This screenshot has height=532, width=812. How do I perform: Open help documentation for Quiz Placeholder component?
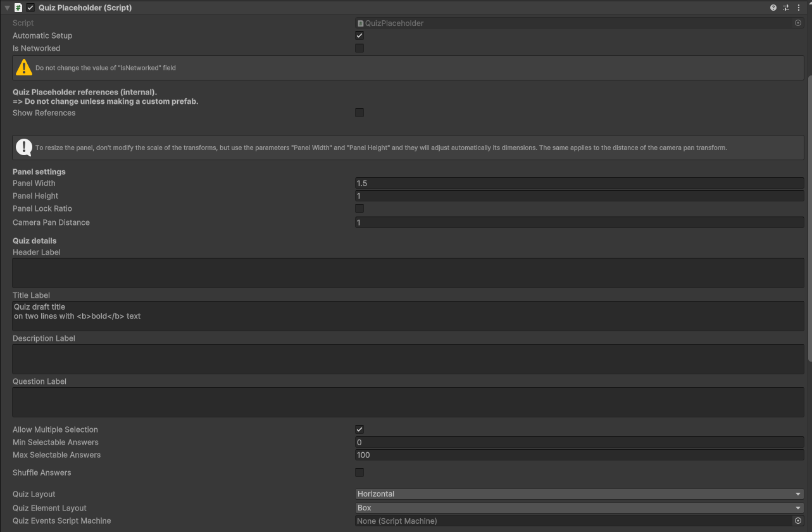pyautogui.click(x=773, y=8)
